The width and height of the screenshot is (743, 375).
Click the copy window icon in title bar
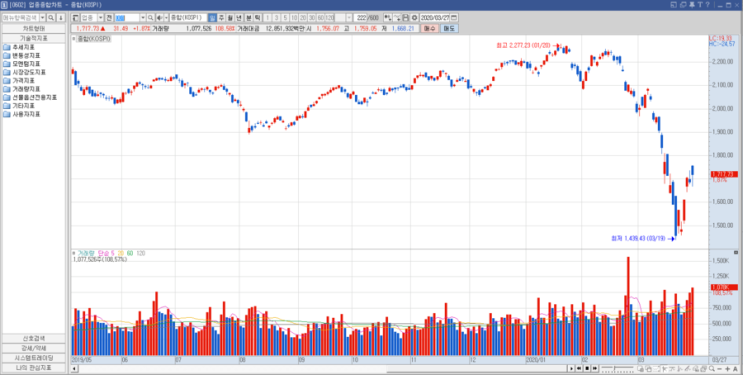(683, 5)
